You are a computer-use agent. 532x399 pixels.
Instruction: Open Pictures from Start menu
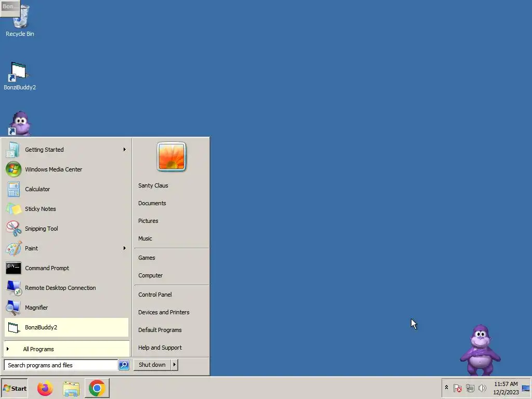pyautogui.click(x=148, y=221)
